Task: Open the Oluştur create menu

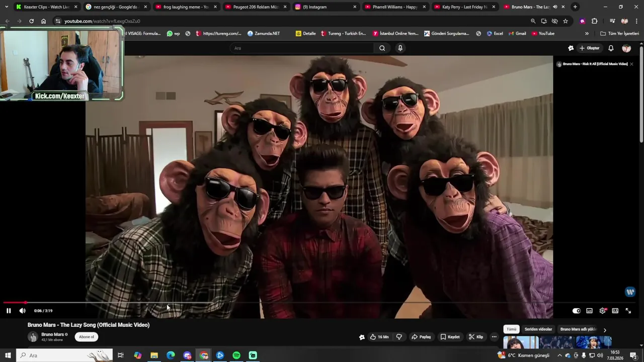Action: (590, 48)
